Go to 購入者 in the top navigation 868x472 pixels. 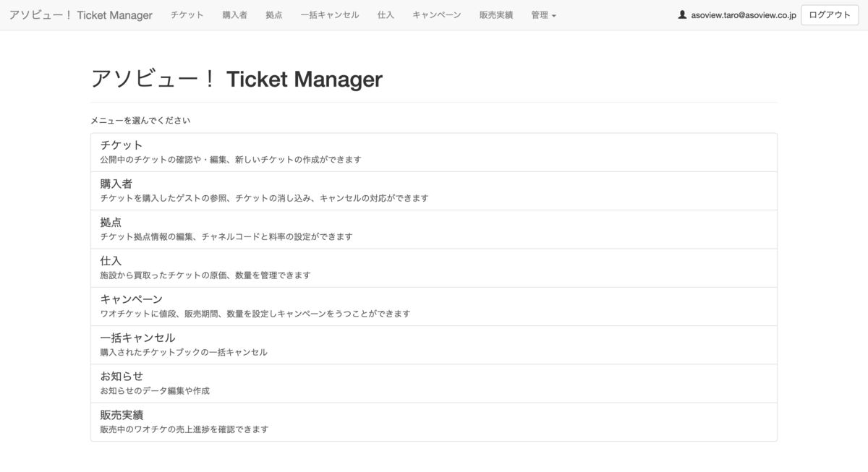234,15
